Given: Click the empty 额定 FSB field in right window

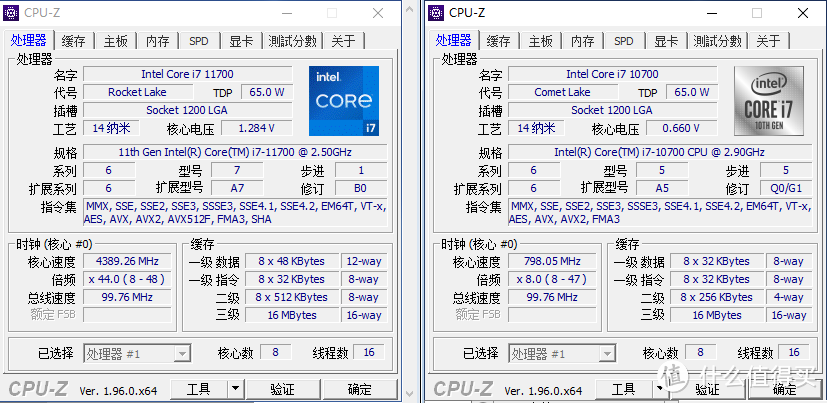Looking at the screenshot, I should tap(553, 315).
